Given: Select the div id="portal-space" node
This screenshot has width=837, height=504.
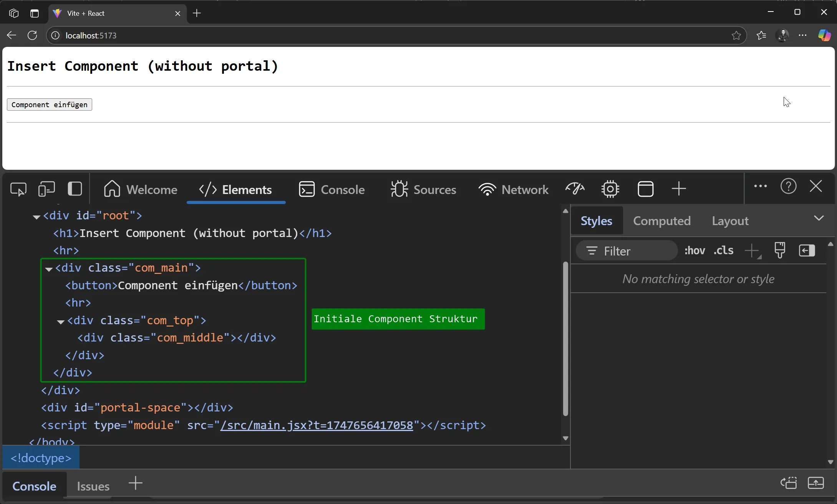Looking at the screenshot, I should [137, 408].
